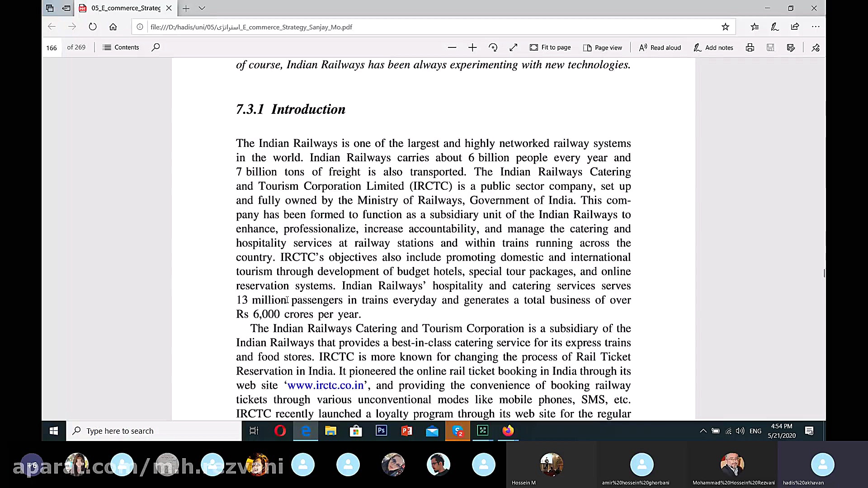Refresh the PDF page

pos(93,27)
